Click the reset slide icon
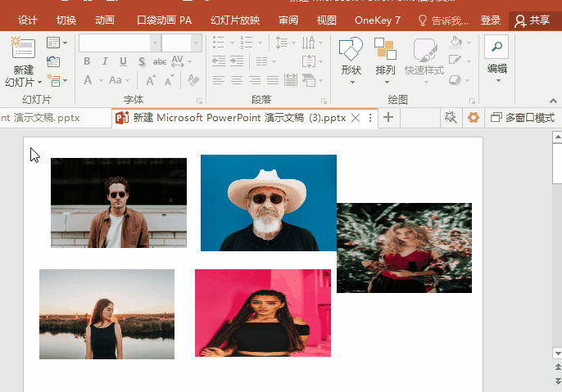Viewport: 562px width, 392px height. tap(54, 61)
